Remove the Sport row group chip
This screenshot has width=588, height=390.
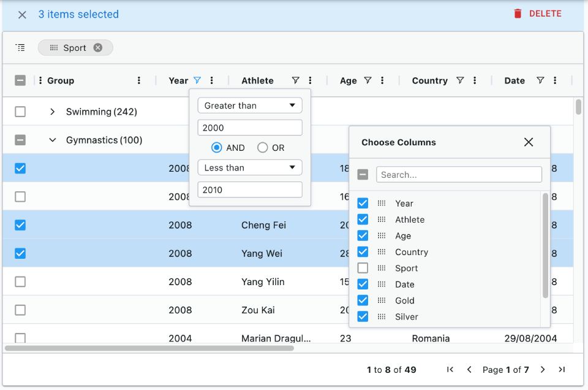(x=98, y=48)
